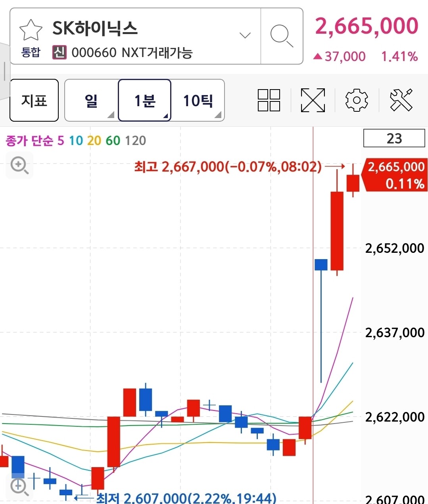
Task: Add SK하이닉스 to favorites with star icon
Action: tap(31, 30)
